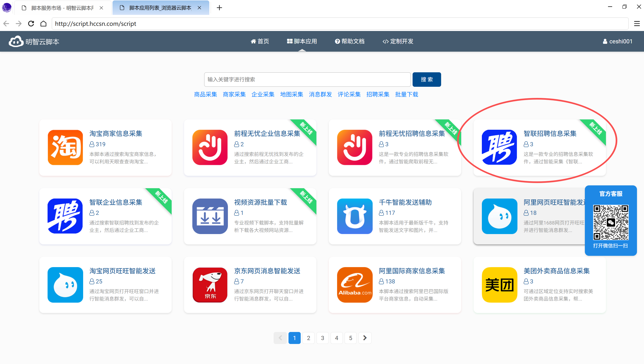The height and width of the screenshot is (364, 644).
Task: Open 脚本应用 navigation item
Action: point(302,41)
